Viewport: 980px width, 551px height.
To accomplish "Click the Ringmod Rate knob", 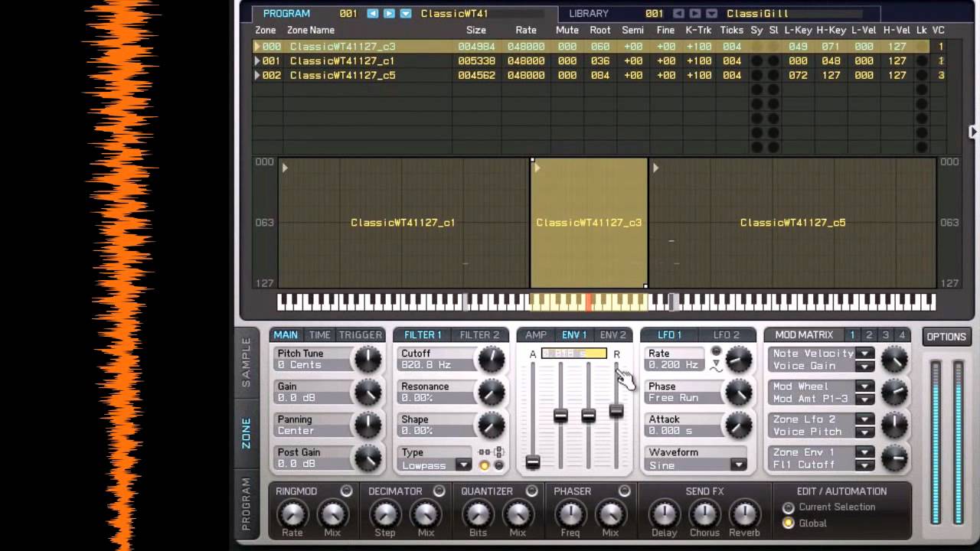I will [x=292, y=514].
